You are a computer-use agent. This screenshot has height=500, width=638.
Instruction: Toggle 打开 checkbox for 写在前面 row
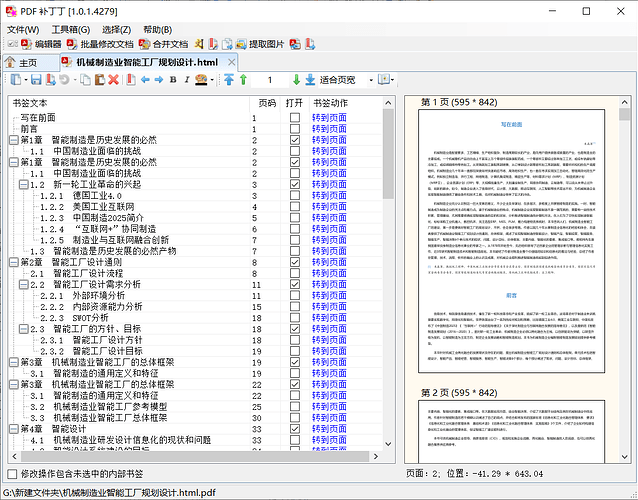point(295,118)
